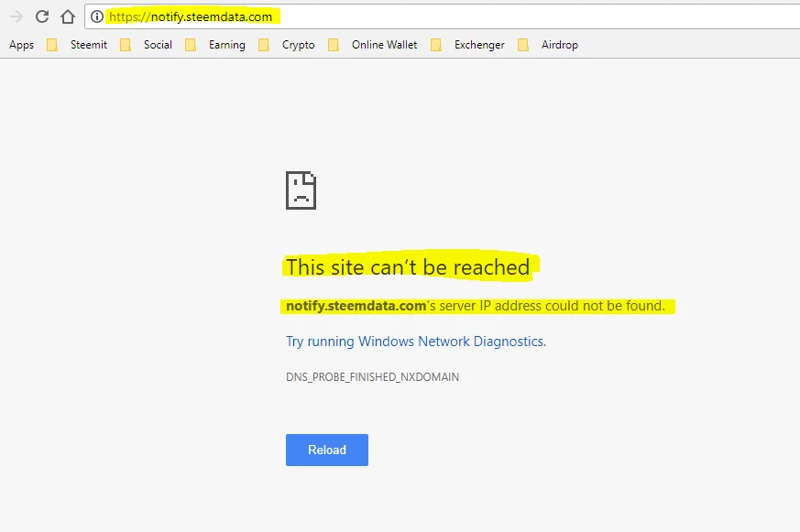
Task: Go to the browser home page icon
Action: 67,16
